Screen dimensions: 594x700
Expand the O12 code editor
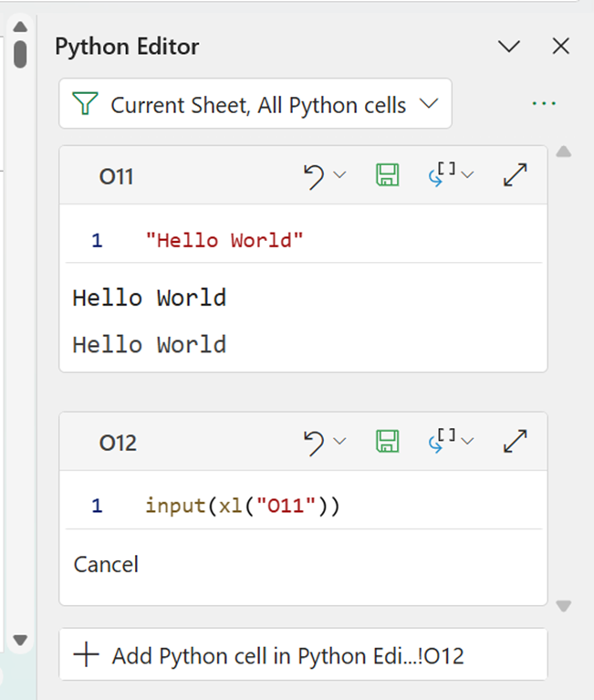pyautogui.click(x=516, y=443)
